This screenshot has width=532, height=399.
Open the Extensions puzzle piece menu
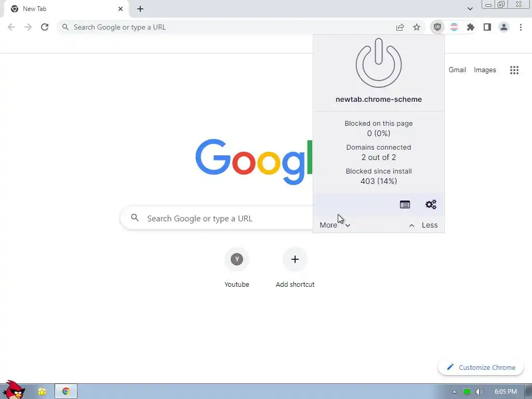470,27
